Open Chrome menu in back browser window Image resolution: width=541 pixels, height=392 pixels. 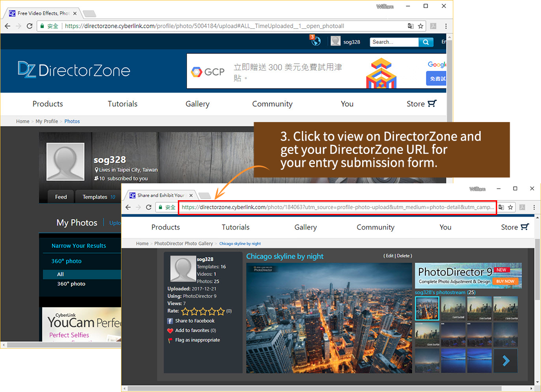[x=446, y=26]
